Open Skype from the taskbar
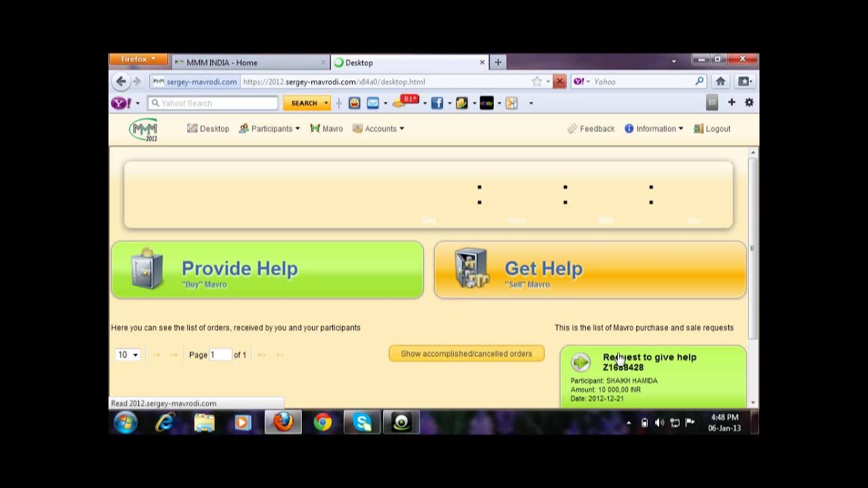The image size is (868, 488). [x=362, y=423]
